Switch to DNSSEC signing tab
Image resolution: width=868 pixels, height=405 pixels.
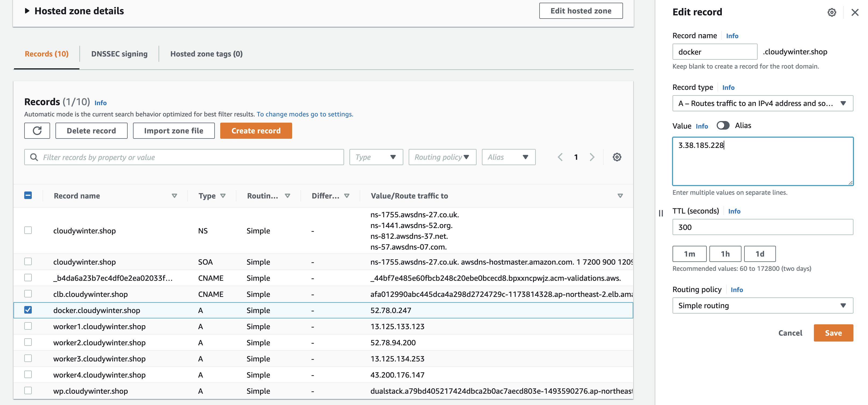tap(119, 54)
